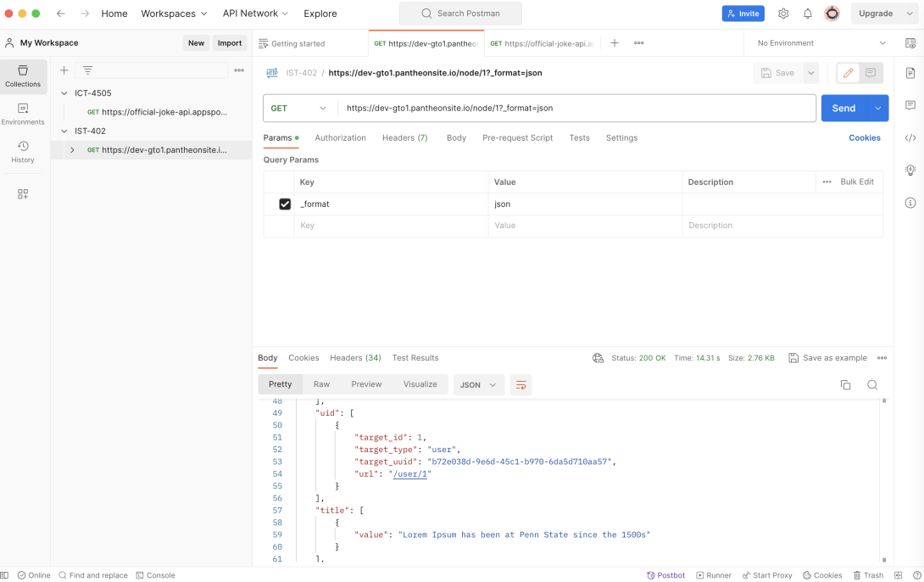
Task: Open the notifications bell
Action: (x=807, y=14)
